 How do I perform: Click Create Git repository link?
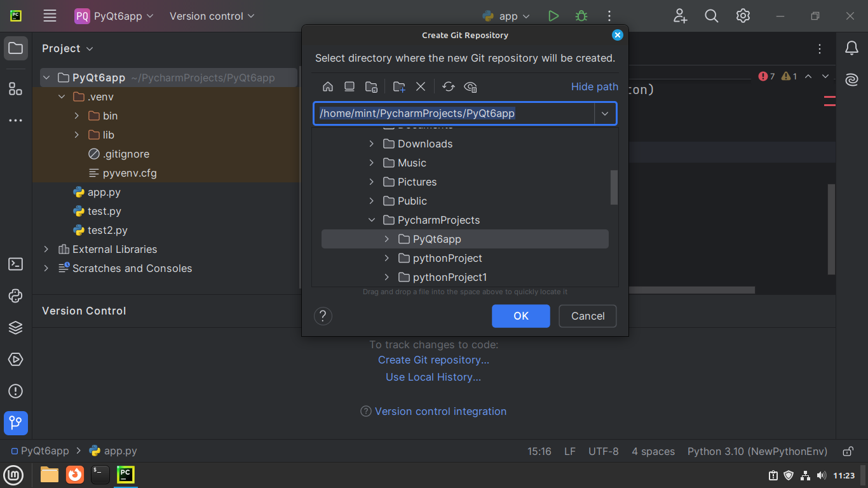(434, 360)
